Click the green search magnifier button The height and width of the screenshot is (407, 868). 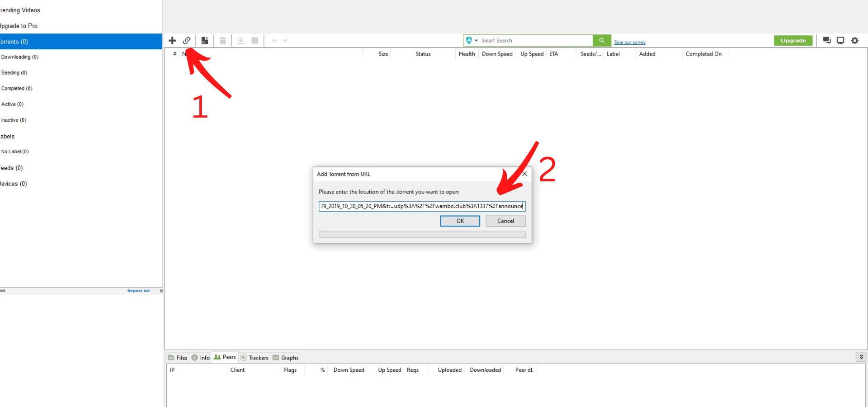click(601, 40)
